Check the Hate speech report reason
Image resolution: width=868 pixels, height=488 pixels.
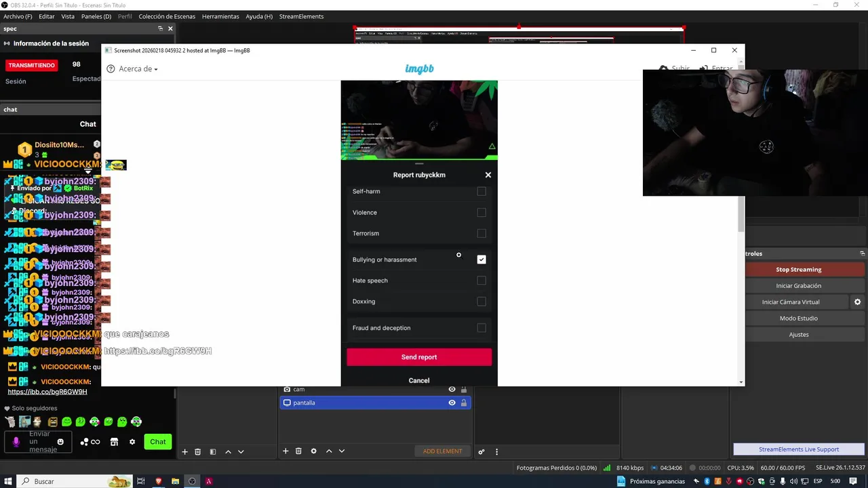tap(481, 281)
